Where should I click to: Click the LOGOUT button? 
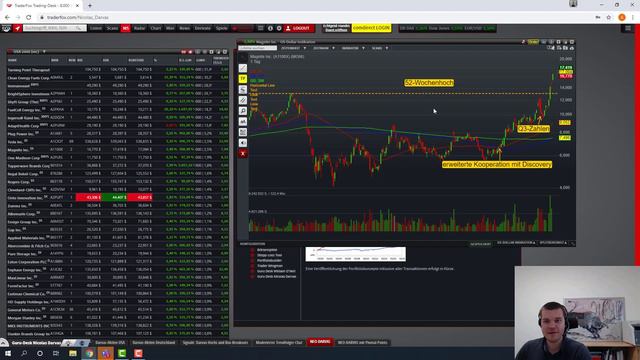299,28
